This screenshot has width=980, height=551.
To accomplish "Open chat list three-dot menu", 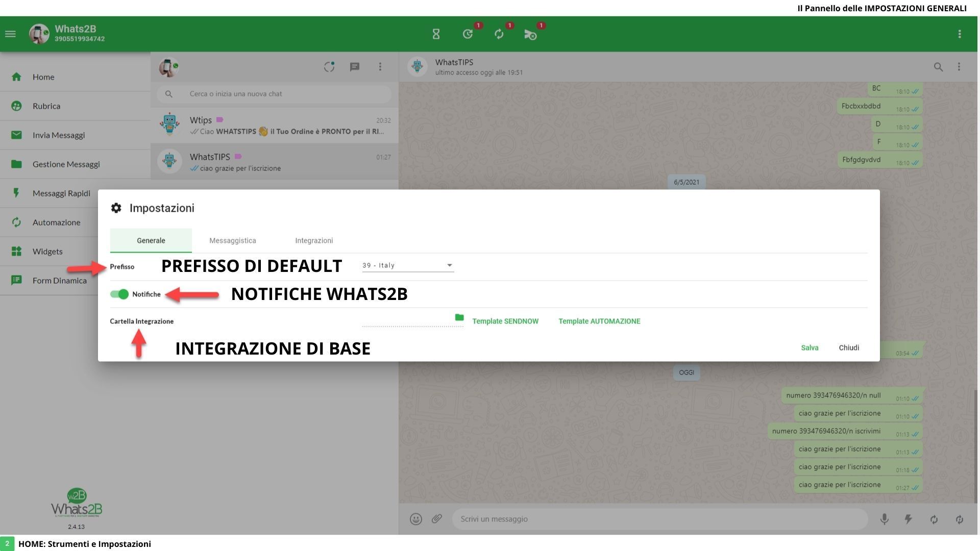I will coord(380,67).
